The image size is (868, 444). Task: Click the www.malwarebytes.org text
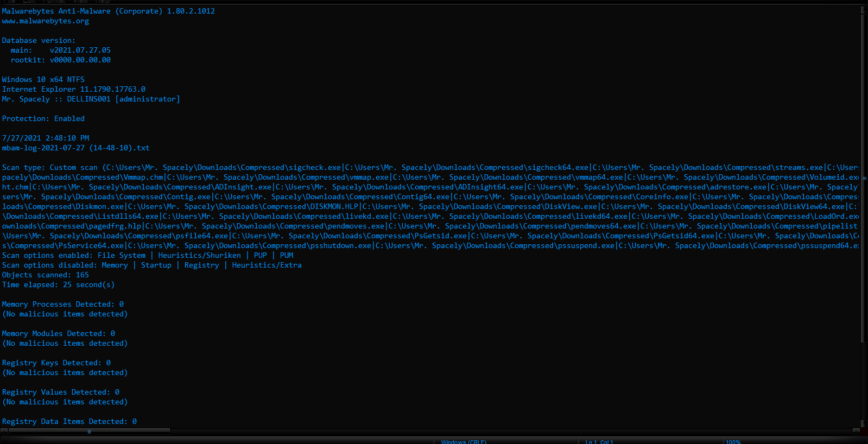tap(46, 21)
